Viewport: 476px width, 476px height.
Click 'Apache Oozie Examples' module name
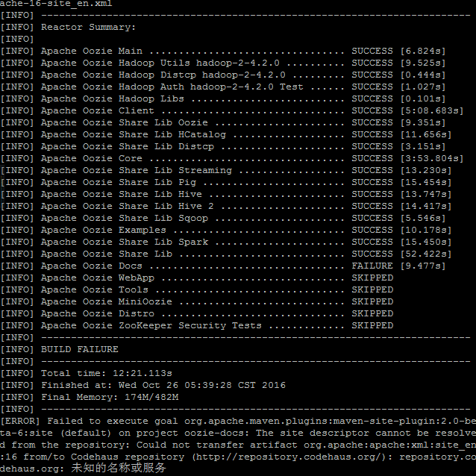[104, 230]
